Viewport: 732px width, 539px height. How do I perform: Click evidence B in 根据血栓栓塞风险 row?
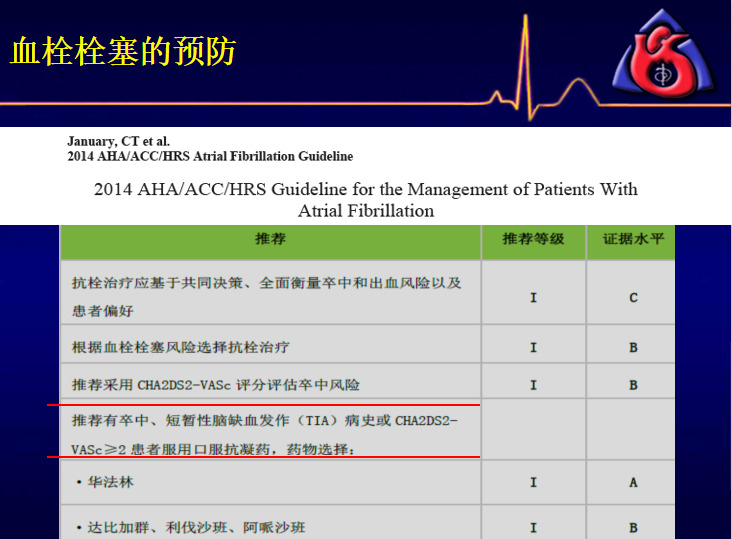tap(633, 347)
